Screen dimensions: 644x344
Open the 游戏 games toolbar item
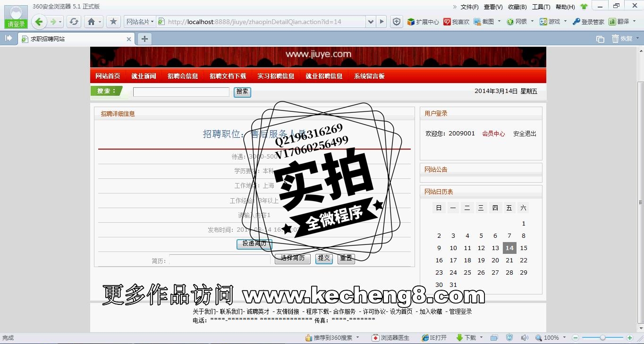550,22
